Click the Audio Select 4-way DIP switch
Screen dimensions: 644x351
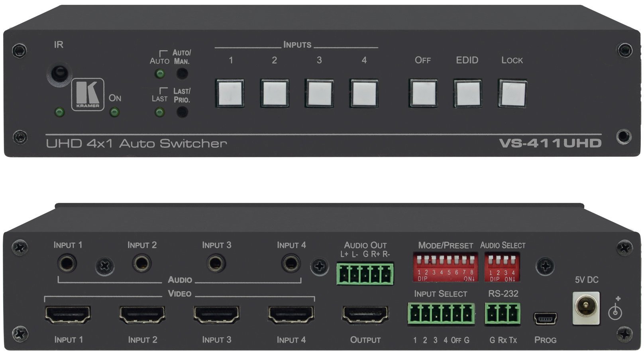click(x=502, y=267)
